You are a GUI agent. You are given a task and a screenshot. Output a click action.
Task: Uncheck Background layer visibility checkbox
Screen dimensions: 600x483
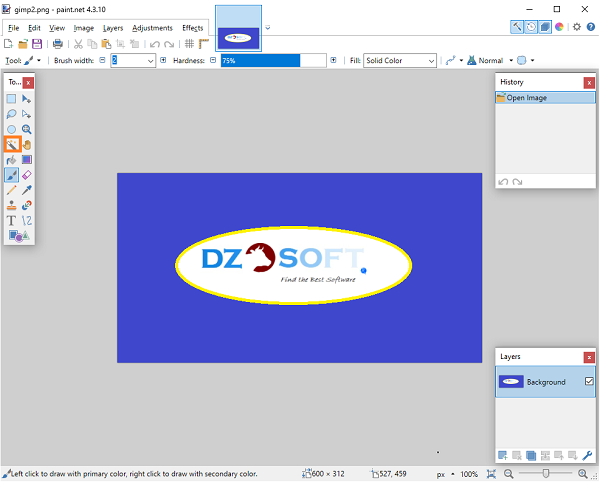tap(589, 381)
